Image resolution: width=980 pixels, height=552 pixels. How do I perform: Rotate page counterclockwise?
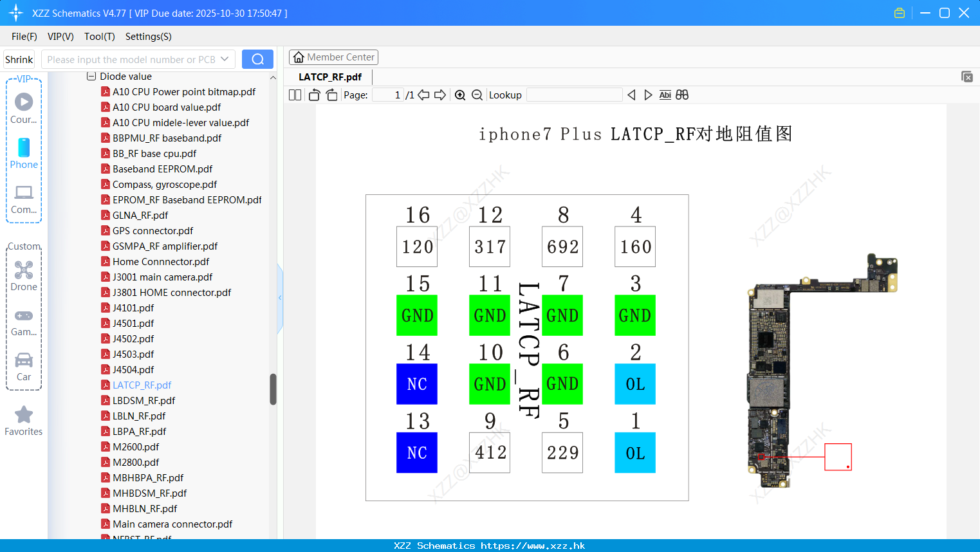click(x=314, y=95)
